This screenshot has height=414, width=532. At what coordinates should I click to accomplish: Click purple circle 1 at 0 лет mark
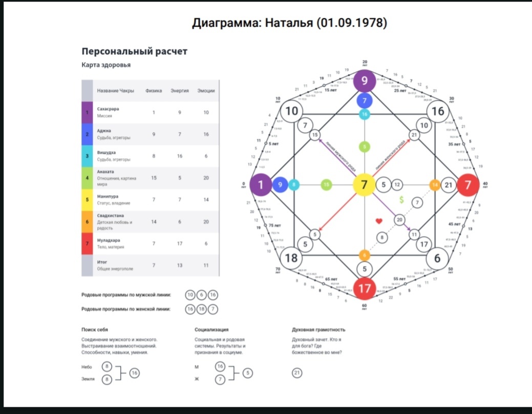click(261, 185)
